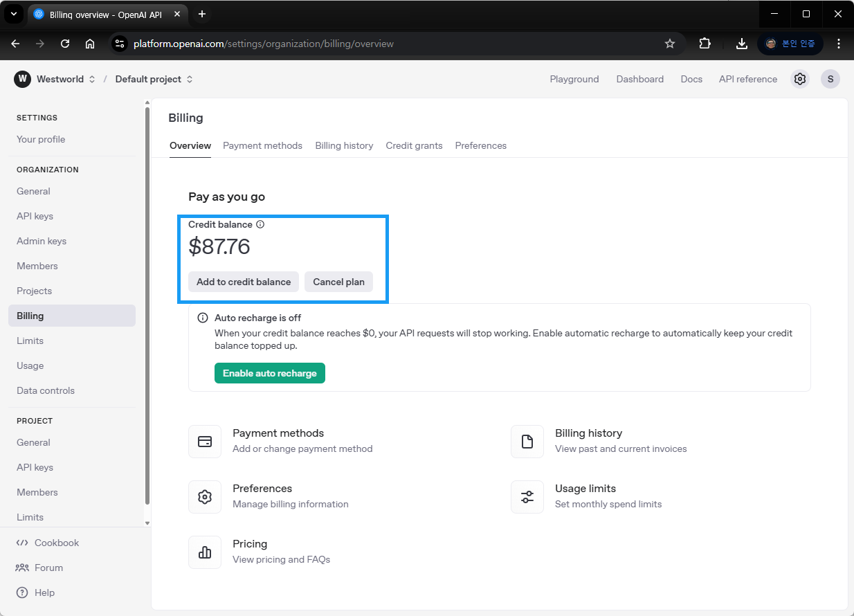Close the Billing overview browser tab
The height and width of the screenshot is (616, 854).
[x=176, y=14]
